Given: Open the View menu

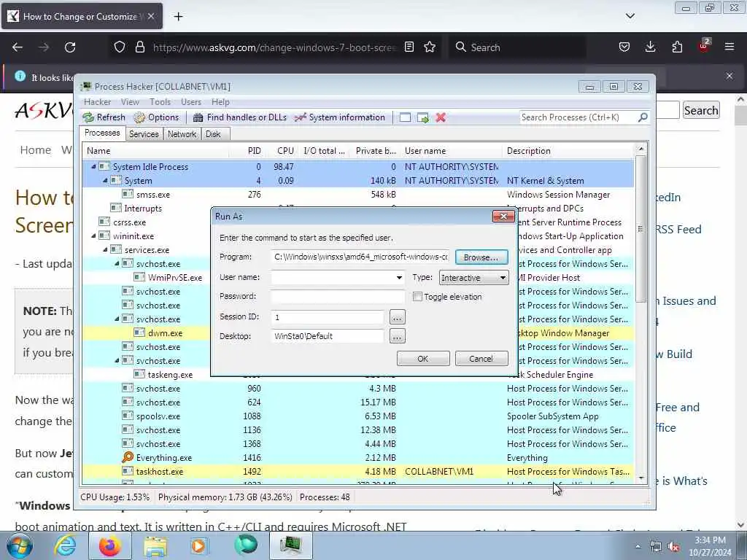Looking at the screenshot, I should 130,102.
